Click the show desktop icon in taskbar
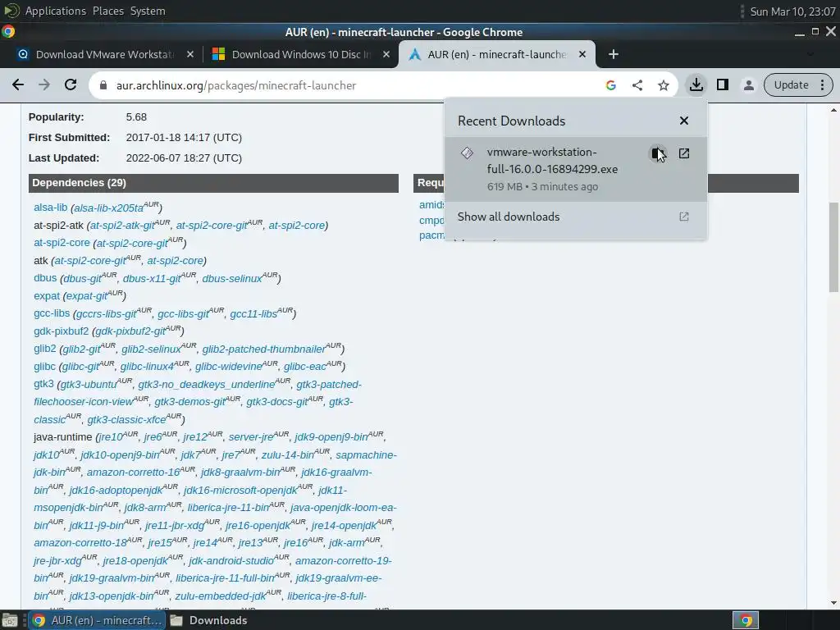 pyautogui.click(x=10, y=620)
